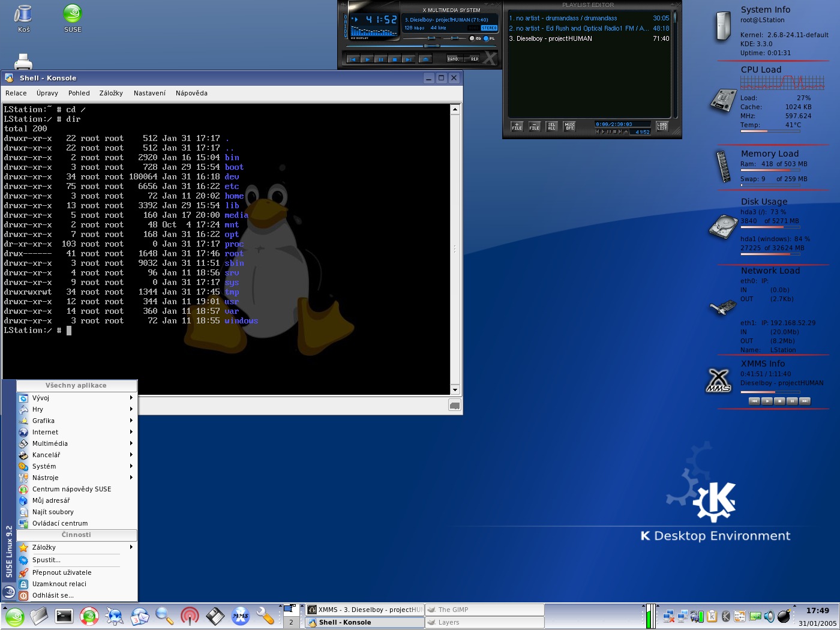Viewport: 840px width, 630px height.
Task: Open the SUSE start menu button in panel
Action: pyautogui.click(x=14, y=617)
